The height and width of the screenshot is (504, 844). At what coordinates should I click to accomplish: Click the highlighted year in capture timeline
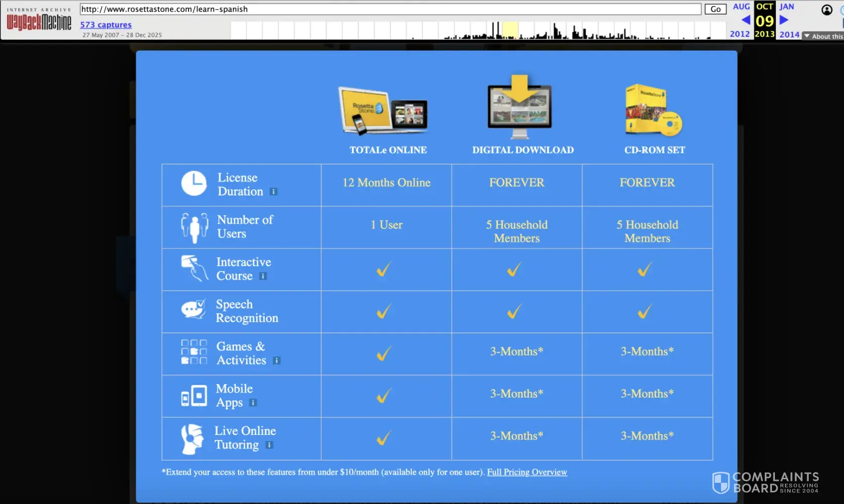[x=510, y=30]
